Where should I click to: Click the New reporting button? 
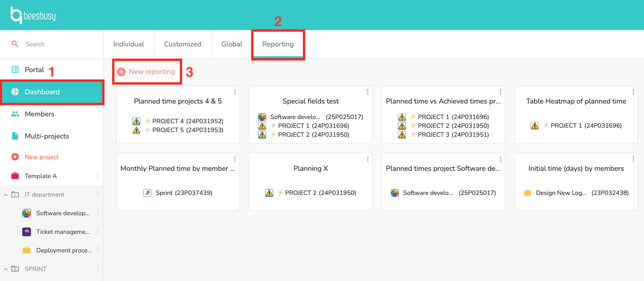147,71
